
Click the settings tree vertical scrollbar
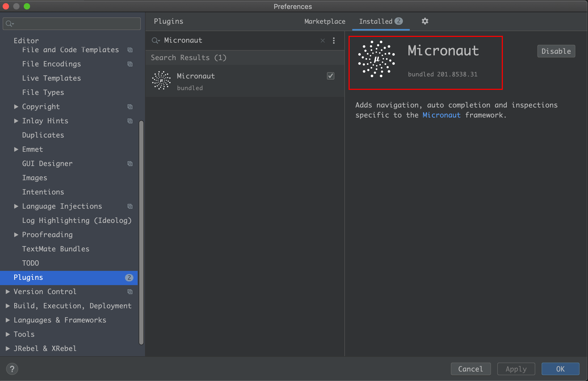point(141,232)
